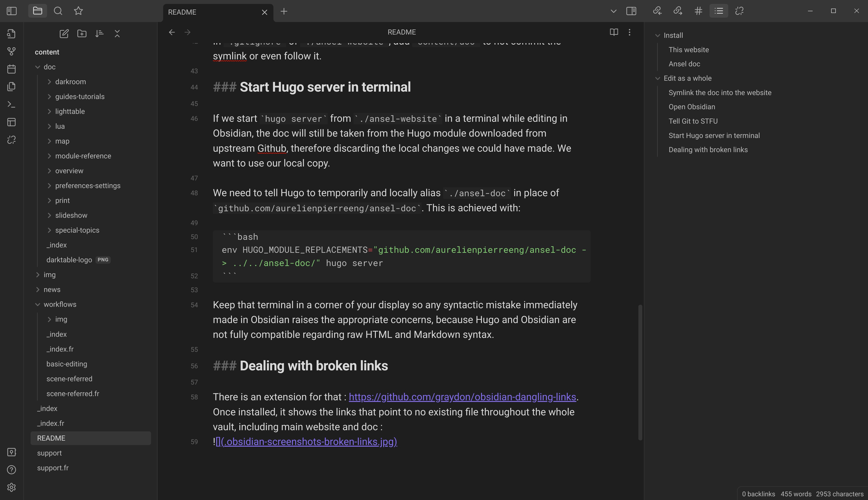868x500 pixels.
Task: Create a new folder icon
Action: coord(82,34)
